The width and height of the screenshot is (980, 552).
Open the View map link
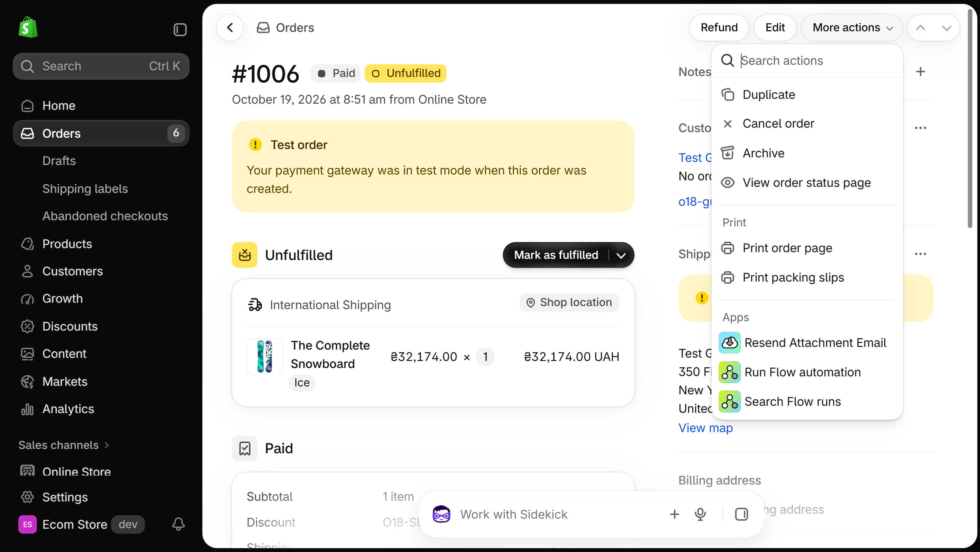click(706, 427)
